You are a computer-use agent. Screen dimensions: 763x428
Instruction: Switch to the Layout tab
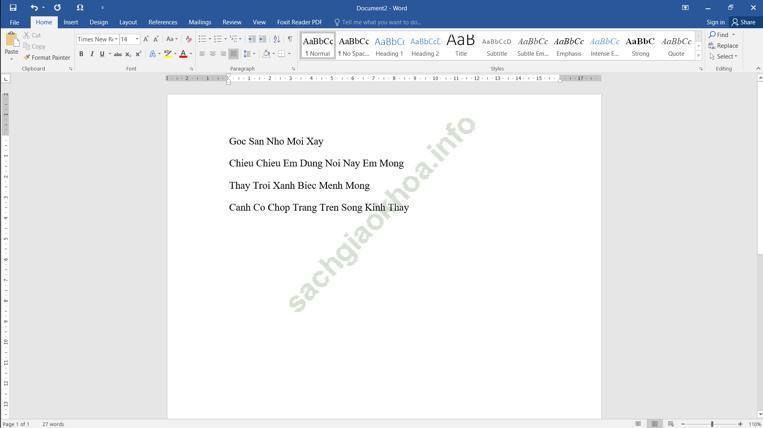(x=128, y=22)
